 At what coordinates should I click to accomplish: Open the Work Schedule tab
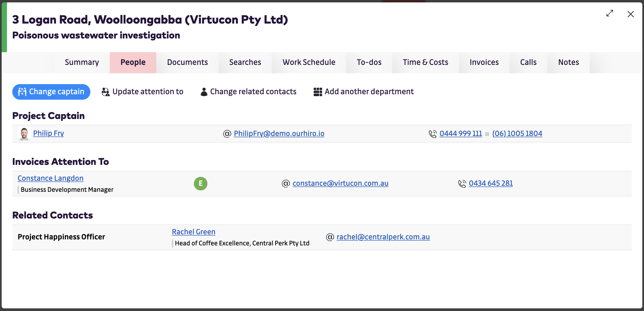(309, 62)
